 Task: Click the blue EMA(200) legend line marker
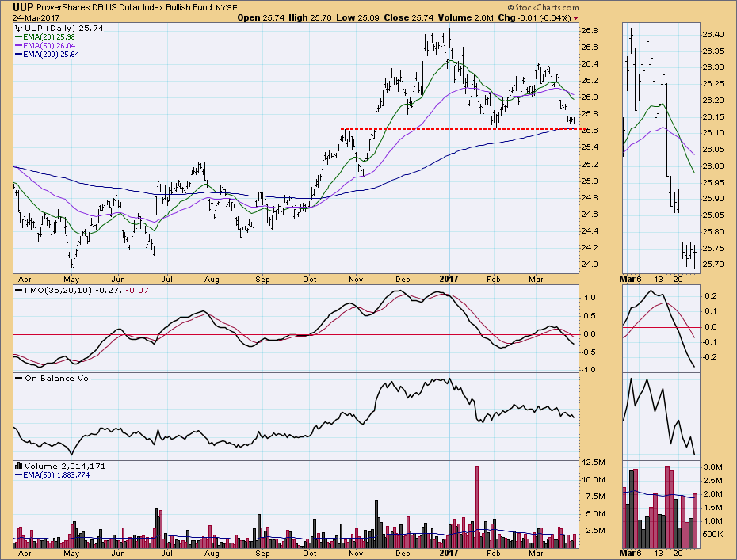point(19,55)
